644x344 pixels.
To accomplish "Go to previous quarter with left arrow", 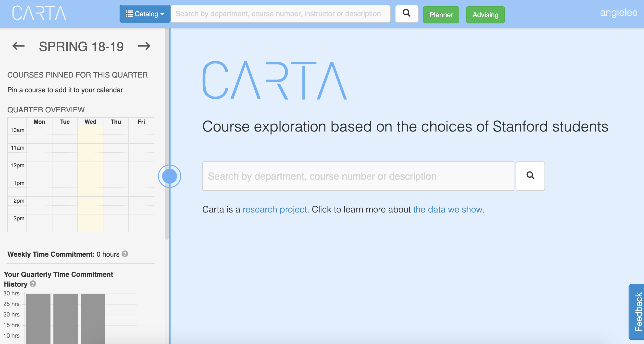I will coord(18,46).
